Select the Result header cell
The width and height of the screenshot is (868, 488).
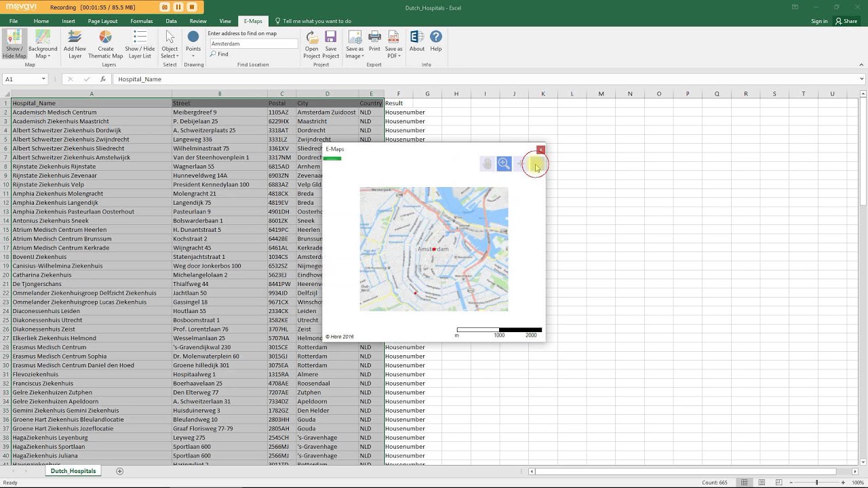[399, 103]
